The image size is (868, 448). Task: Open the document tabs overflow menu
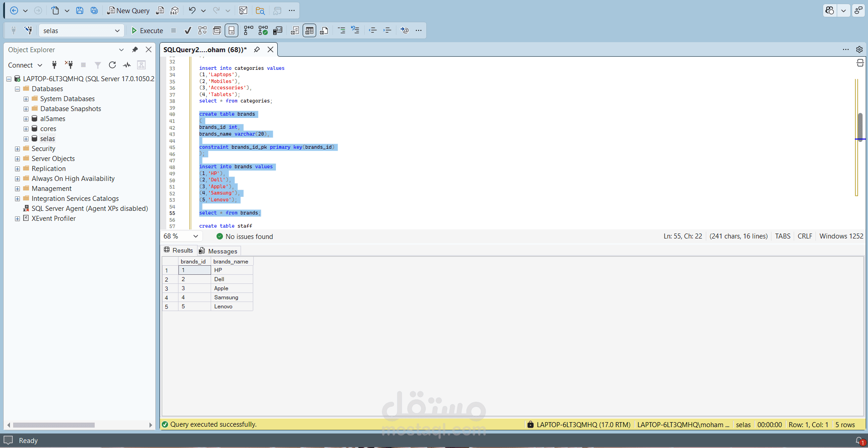pos(846,49)
